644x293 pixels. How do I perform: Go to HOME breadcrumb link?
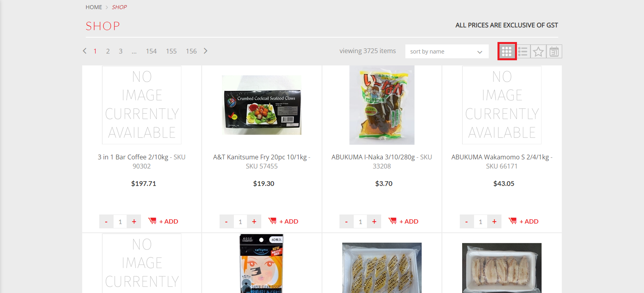coord(94,7)
